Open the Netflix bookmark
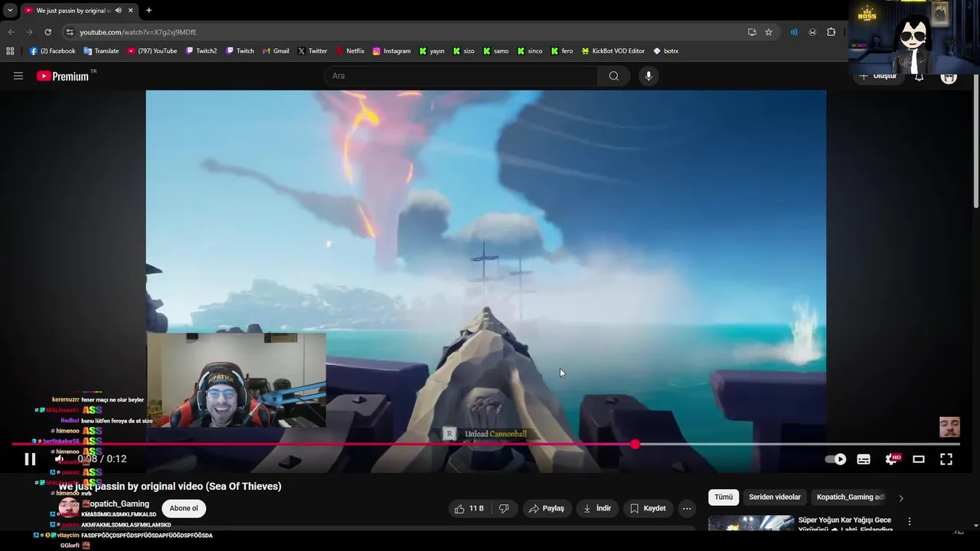980x551 pixels. [350, 51]
